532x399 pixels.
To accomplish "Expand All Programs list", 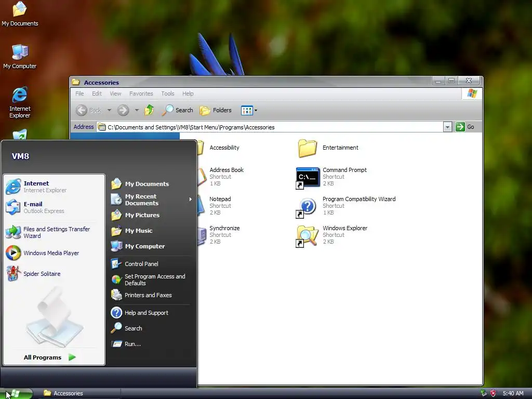I will tap(49, 357).
